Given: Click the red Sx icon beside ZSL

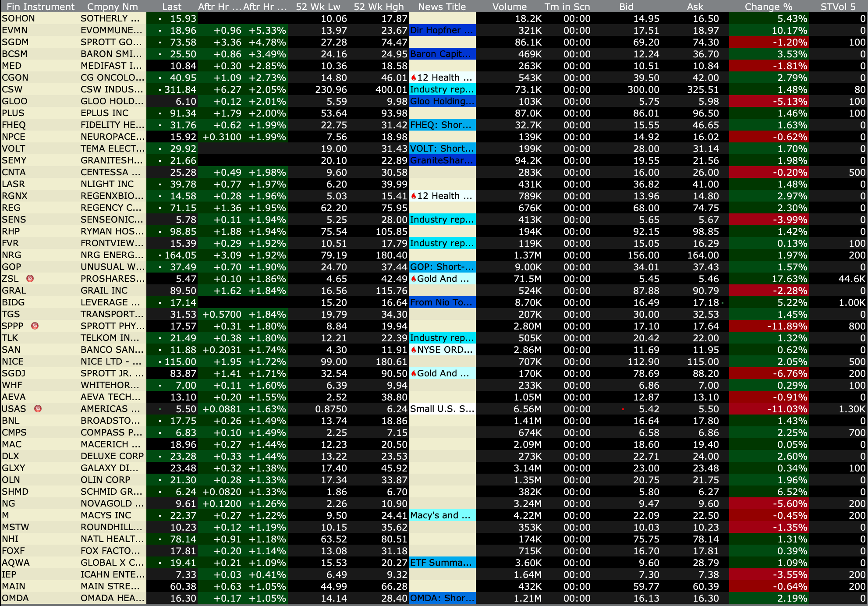Looking at the screenshot, I should [x=30, y=279].
